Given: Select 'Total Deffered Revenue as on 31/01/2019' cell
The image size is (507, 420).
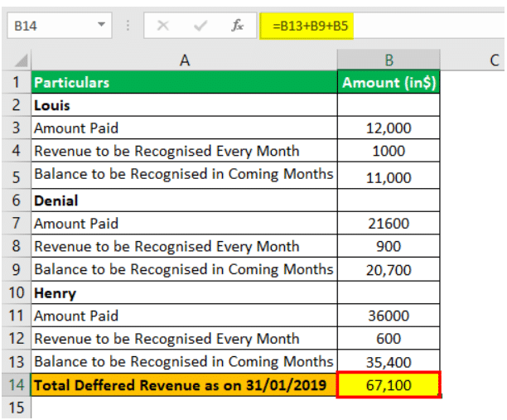Looking at the screenshot, I should point(184,384).
